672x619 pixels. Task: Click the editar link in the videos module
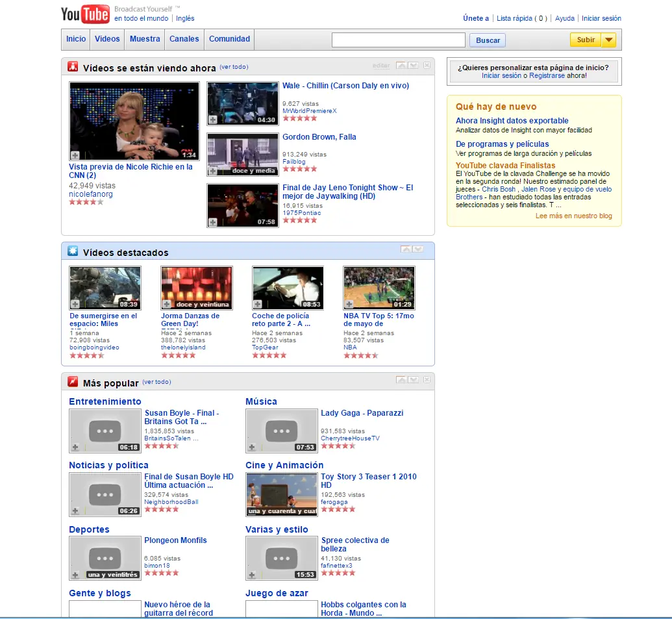click(381, 66)
